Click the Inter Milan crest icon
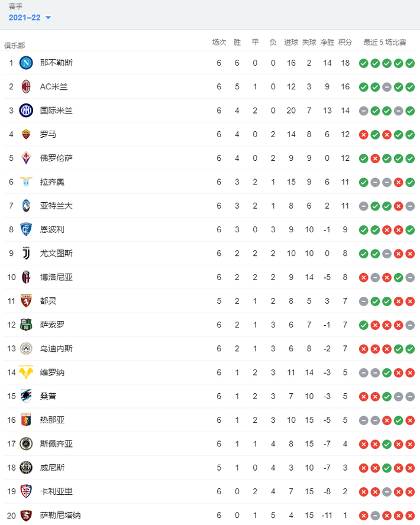 pos(26,111)
